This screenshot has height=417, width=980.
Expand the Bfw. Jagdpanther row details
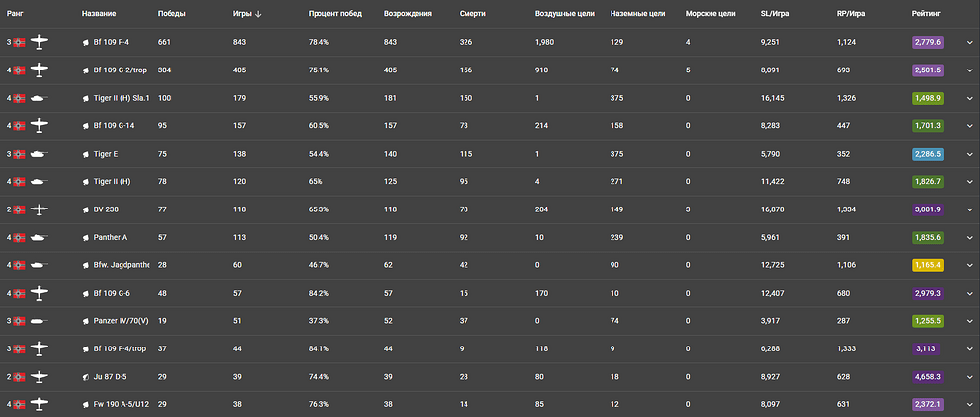969,265
